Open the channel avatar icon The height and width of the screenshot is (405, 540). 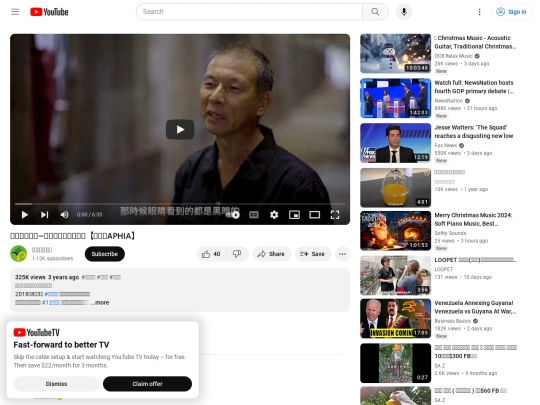click(19, 254)
